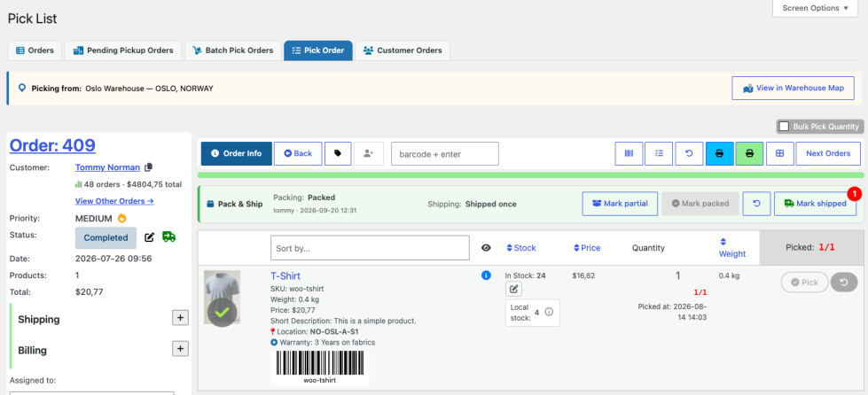Viewport: 868px width, 395px height.
Task: Click the add user assign icon
Action: click(x=369, y=154)
